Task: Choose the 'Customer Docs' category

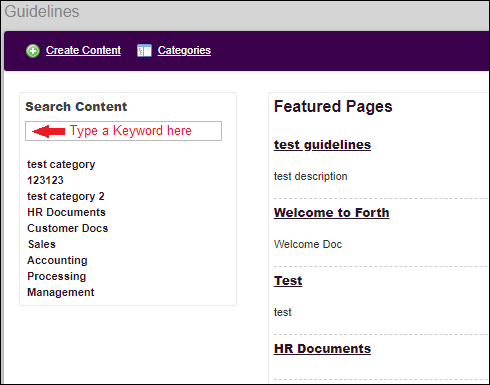Action: tap(68, 228)
